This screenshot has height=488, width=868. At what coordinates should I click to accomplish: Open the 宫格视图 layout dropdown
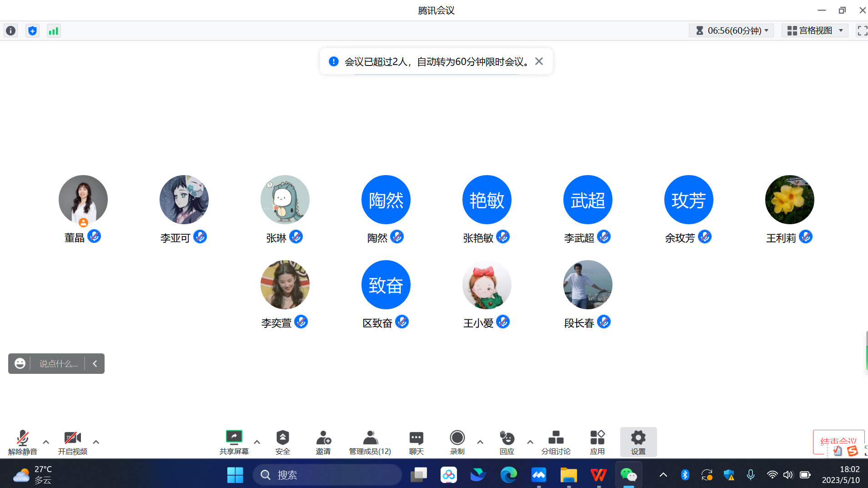point(815,31)
